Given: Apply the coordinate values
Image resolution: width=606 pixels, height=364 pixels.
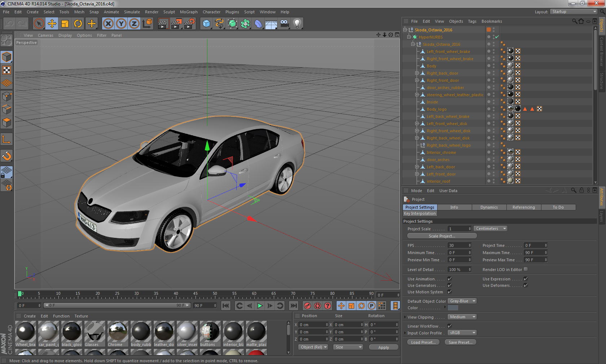Looking at the screenshot, I should [x=383, y=347].
